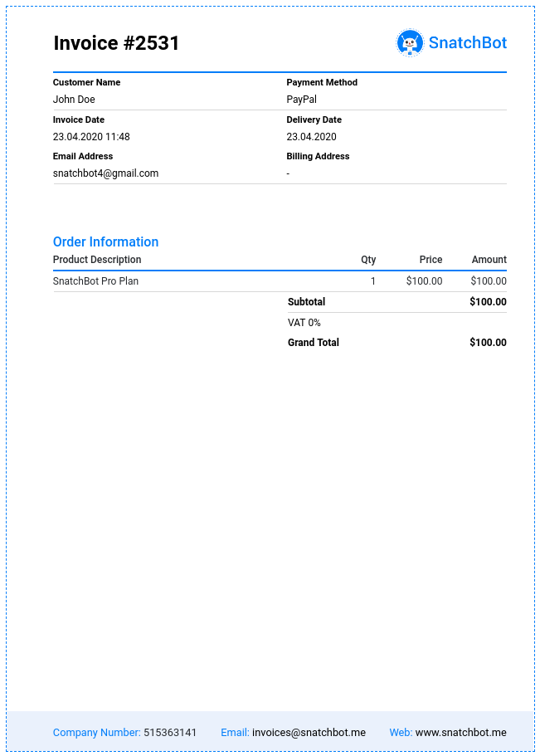
Task: Click the Qty column header
Action: 368,260
